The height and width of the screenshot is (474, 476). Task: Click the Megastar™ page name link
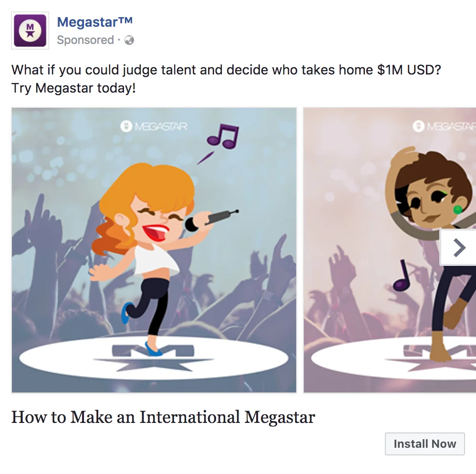[95, 22]
